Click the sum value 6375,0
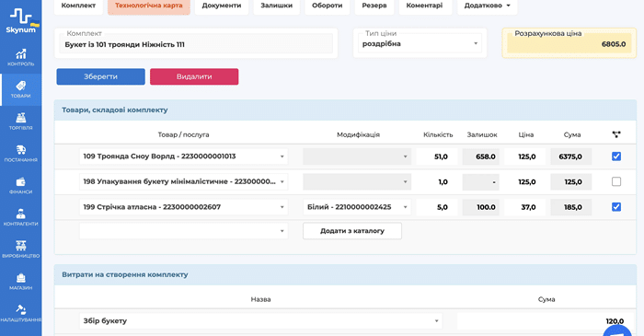 point(571,156)
